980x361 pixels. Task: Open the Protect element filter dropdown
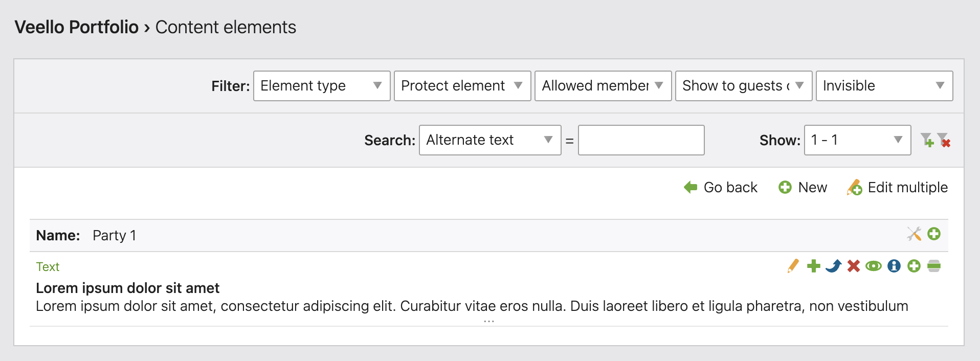[462, 86]
